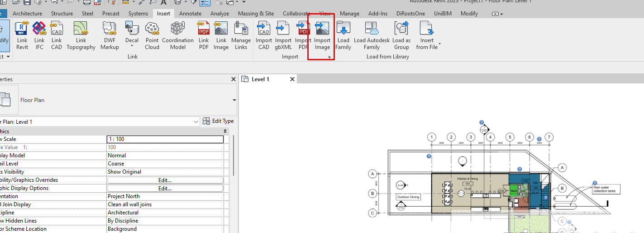This screenshot has width=644, height=233.
Task: Go to the Manage ribbon tab
Action: (x=349, y=14)
